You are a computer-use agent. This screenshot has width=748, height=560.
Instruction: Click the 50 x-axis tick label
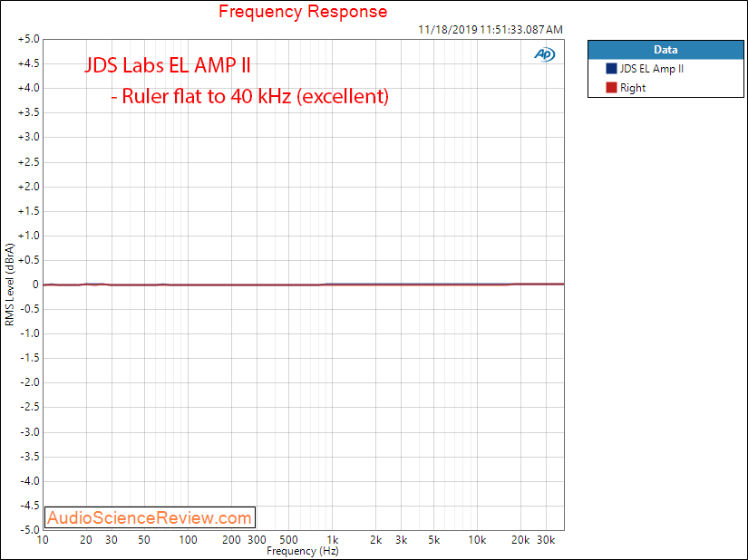(144, 540)
